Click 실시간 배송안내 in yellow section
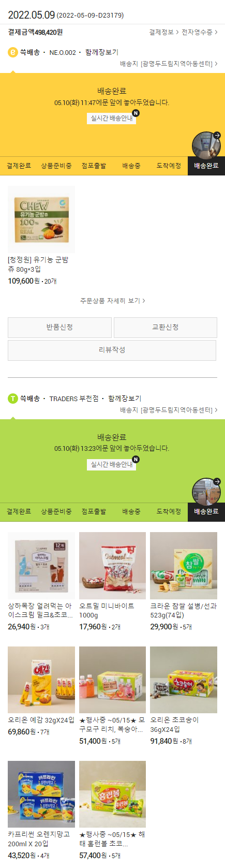This screenshot has height=868, width=225. pos(112,118)
